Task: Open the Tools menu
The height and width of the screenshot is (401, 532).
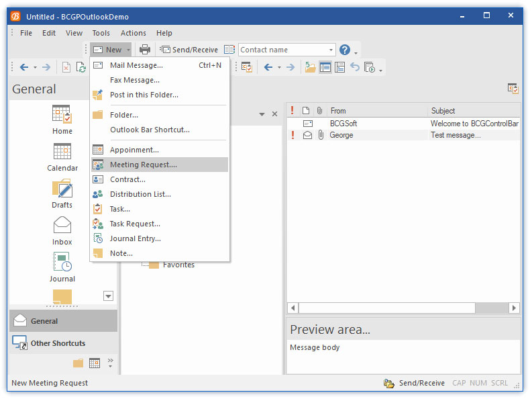Action: (x=101, y=33)
